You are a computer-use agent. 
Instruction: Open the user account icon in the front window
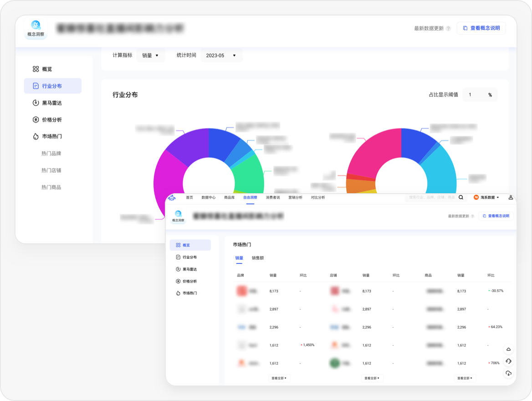[511, 197]
